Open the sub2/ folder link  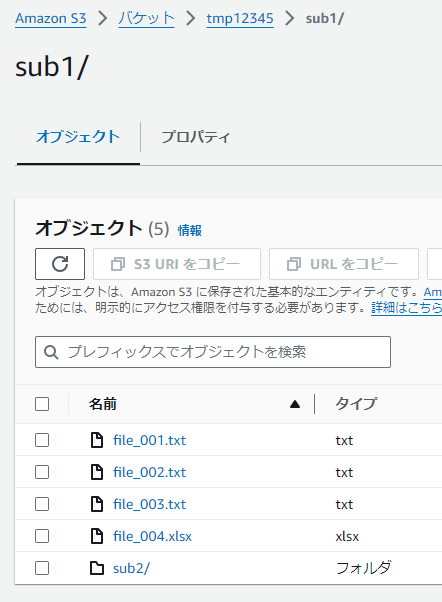131,568
